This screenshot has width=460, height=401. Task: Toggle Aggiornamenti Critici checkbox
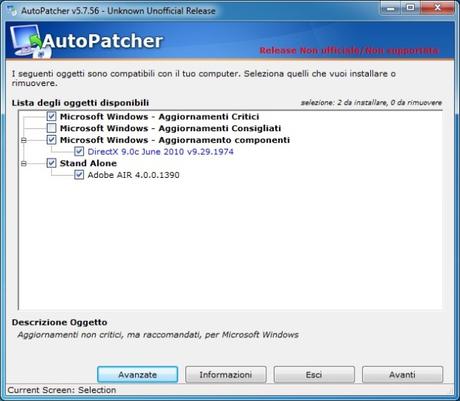pos(51,116)
